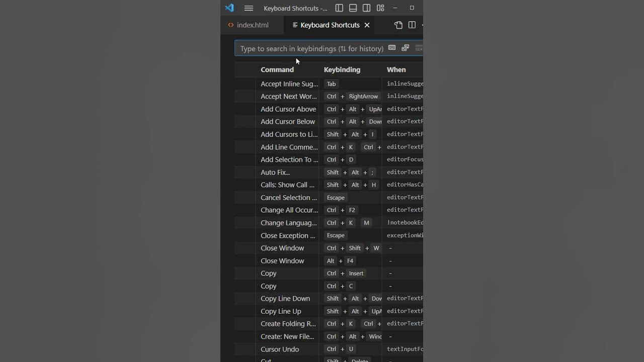Screen dimensions: 644x362
Task: Click the Keybinding column header
Action: click(x=342, y=70)
